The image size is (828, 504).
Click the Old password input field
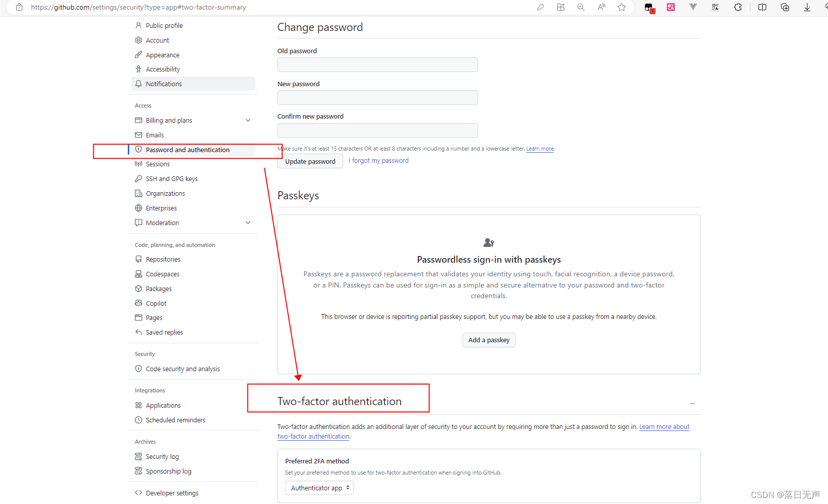point(378,64)
